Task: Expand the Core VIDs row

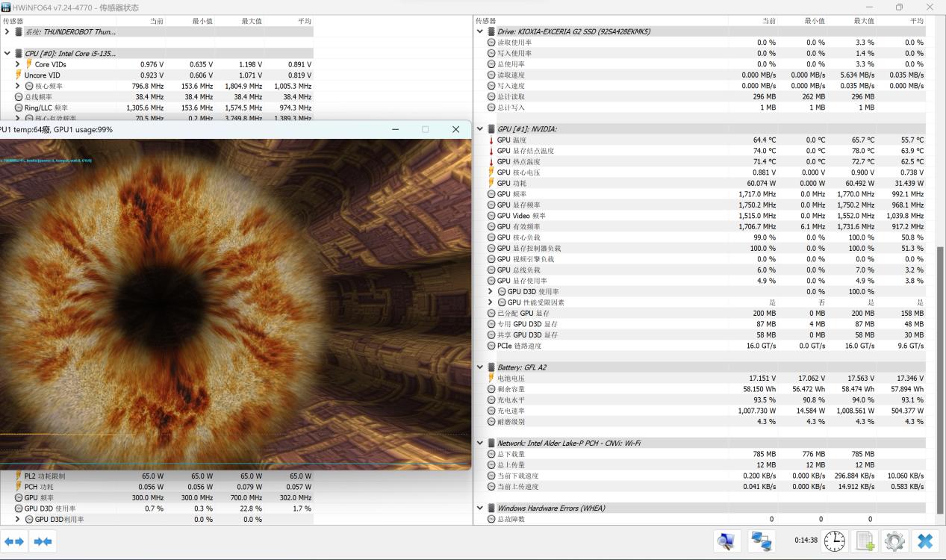Action: tap(18, 64)
